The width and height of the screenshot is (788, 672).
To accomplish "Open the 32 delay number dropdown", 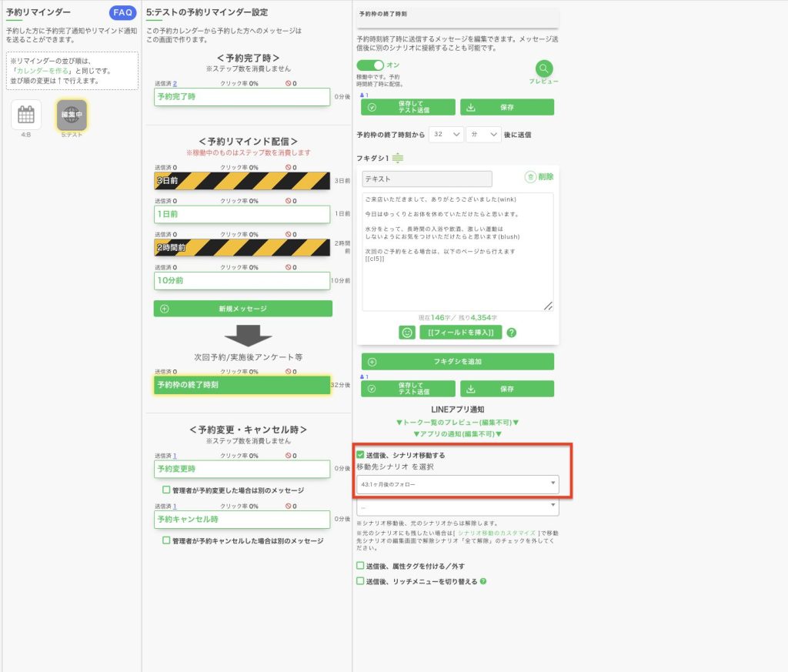I will 446,134.
